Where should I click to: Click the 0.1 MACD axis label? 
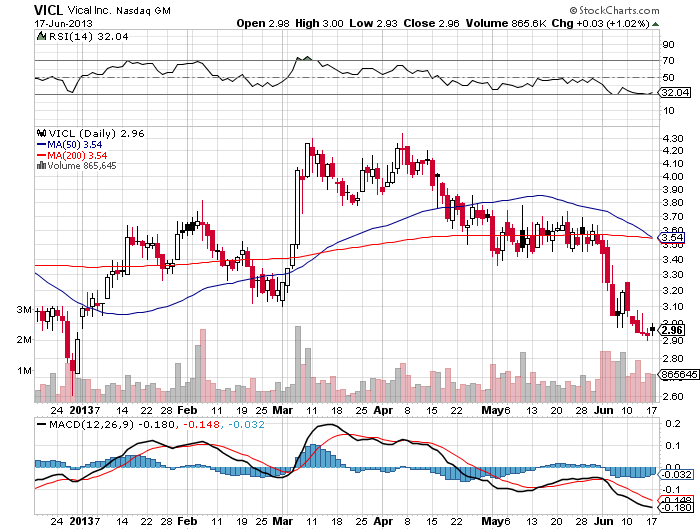(673, 446)
